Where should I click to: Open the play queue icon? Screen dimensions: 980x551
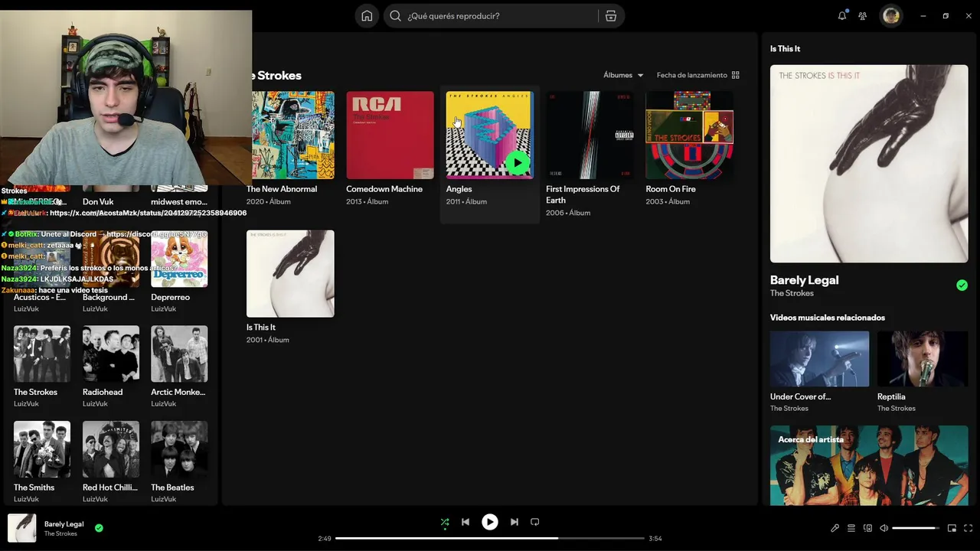pos(851,528)
